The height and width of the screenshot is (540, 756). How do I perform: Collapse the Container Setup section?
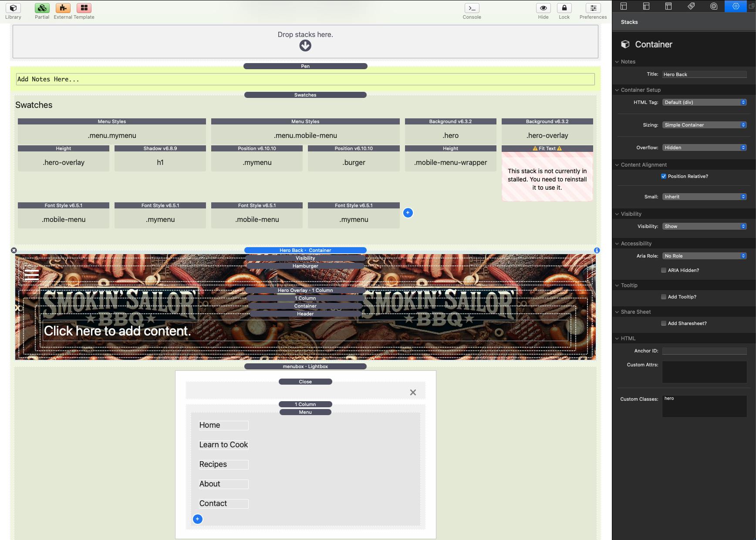pos(617,90)
